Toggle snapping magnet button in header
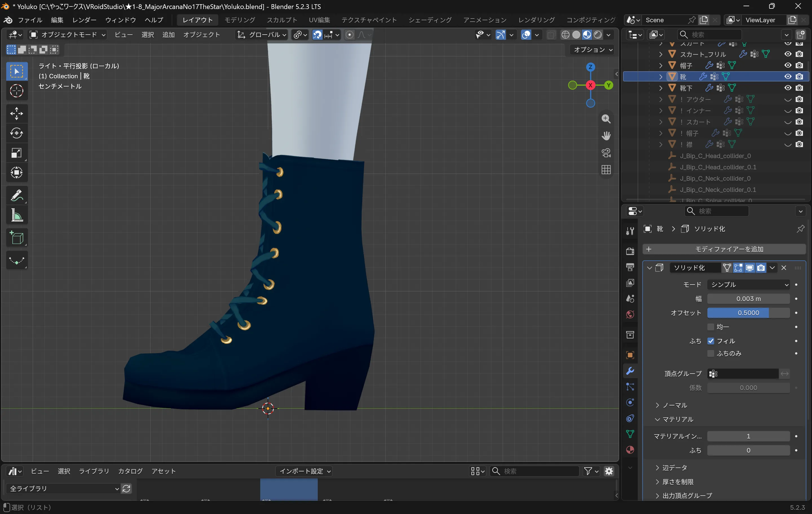This screenshot has width=812, height=514. click(317, 35)
